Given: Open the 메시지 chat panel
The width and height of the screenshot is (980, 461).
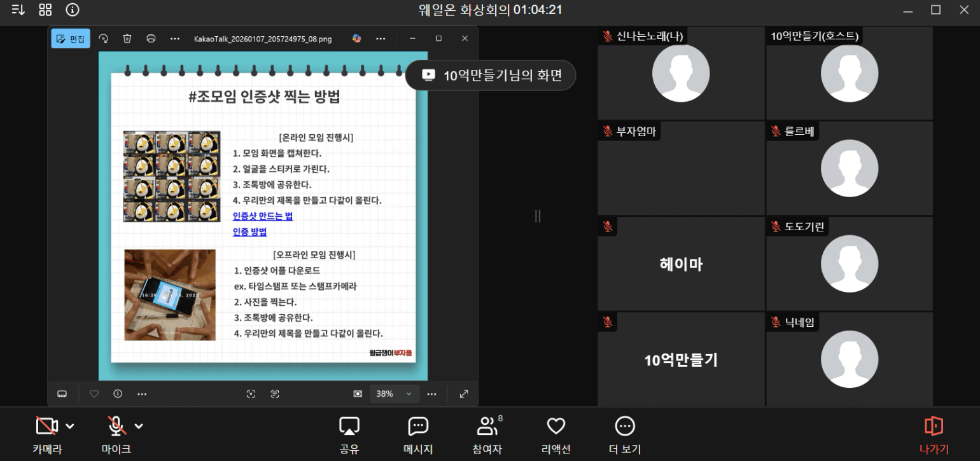Looking at the screenshot, I should tap(418, 434).
